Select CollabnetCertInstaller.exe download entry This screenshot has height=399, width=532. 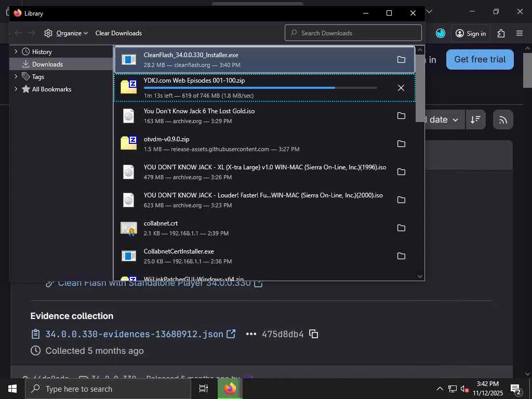click(x=264, y=256)
